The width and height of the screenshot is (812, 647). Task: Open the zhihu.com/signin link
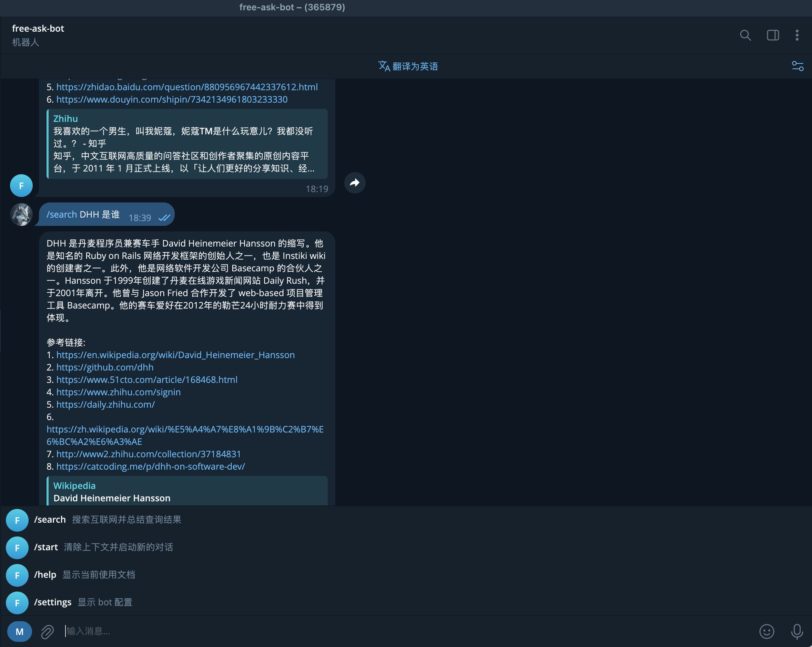(x=118, y=392)
